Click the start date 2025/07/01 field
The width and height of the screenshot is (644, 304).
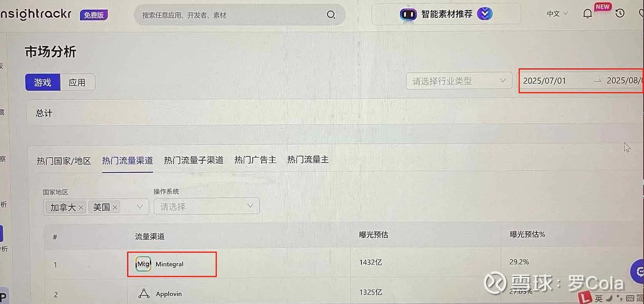click(545, 81)
